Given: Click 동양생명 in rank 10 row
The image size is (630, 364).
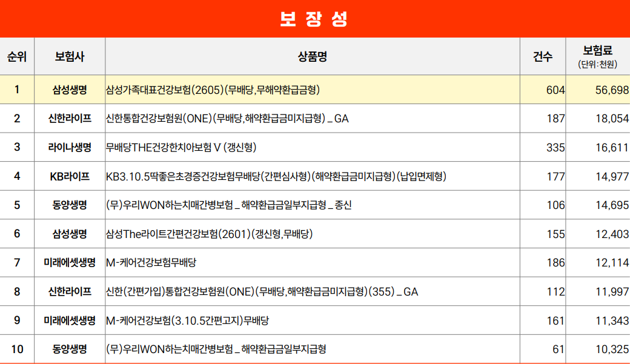Looking at the screenshot, I should (70, 349).
